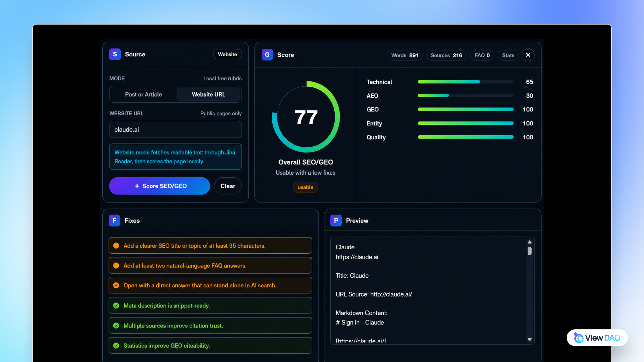Click 'Multiple sources improve citation trust' text
The image size is (644, 362).
[x=173, y=326]
